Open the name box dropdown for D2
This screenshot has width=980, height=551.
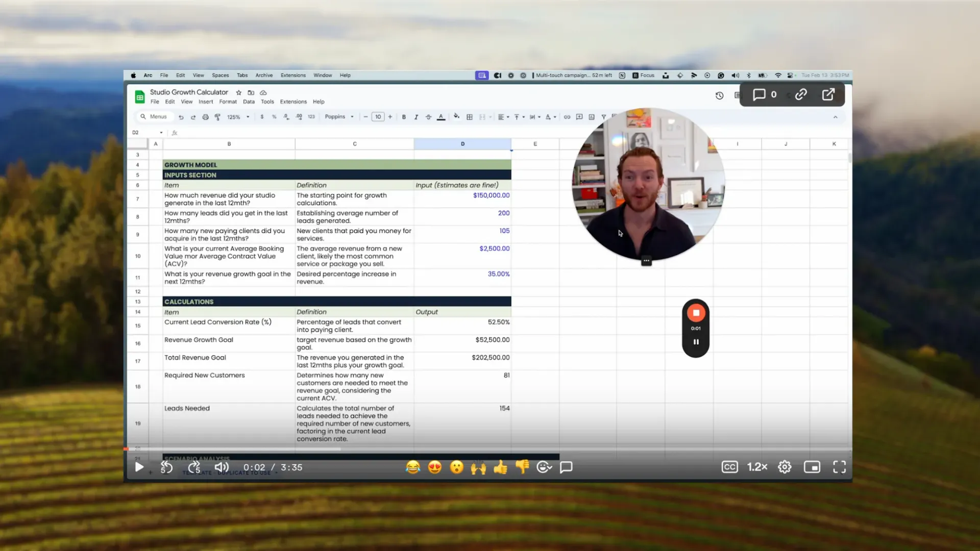(161, 133)
